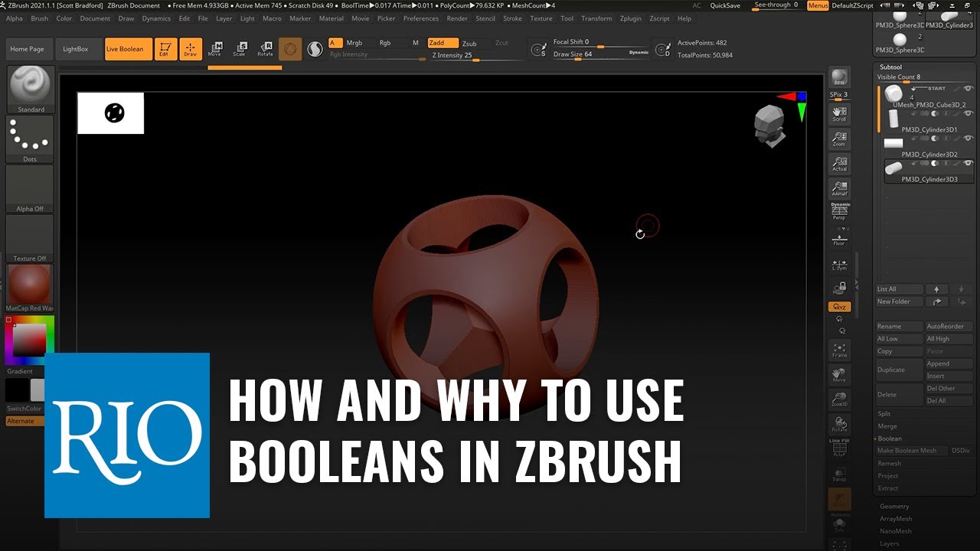Expand the Layers section
Viewport: 980px width, 551px height.
890,543
